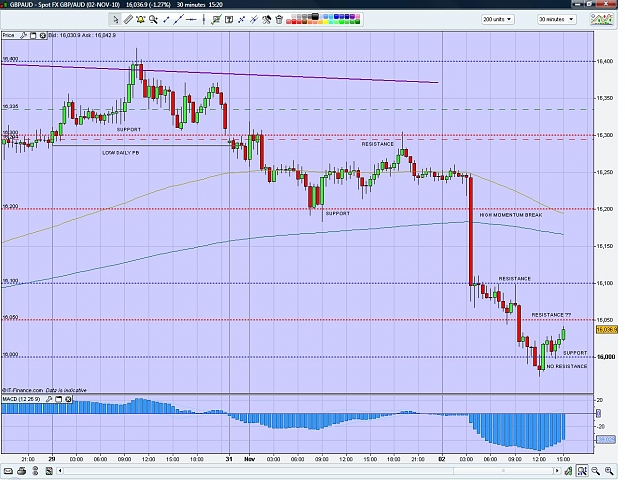Viewport: 625px width, 480px height.
Task: Click the Bid and Ask quote text
Action: click(82, 35)
